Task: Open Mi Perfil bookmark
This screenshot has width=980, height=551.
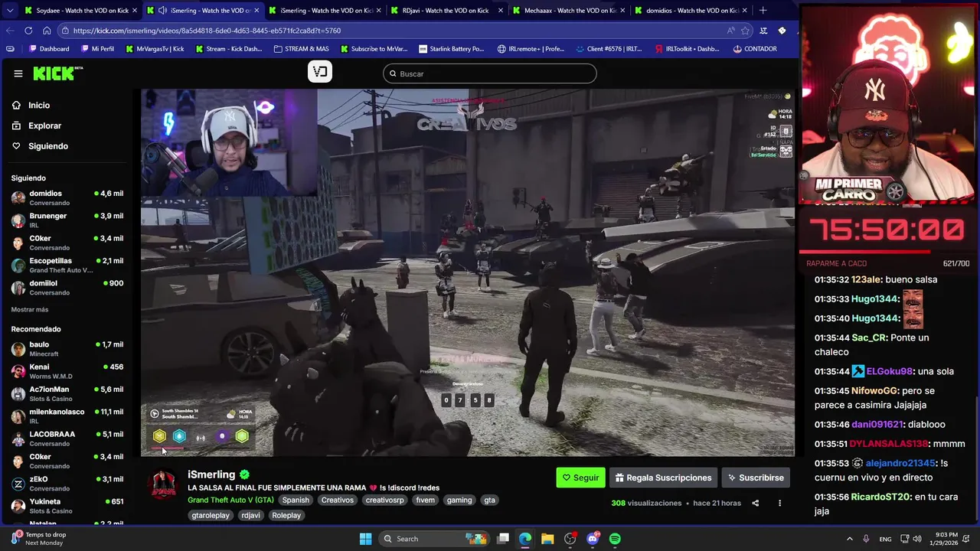Action: pyautogui.click(x=96, y=49)
